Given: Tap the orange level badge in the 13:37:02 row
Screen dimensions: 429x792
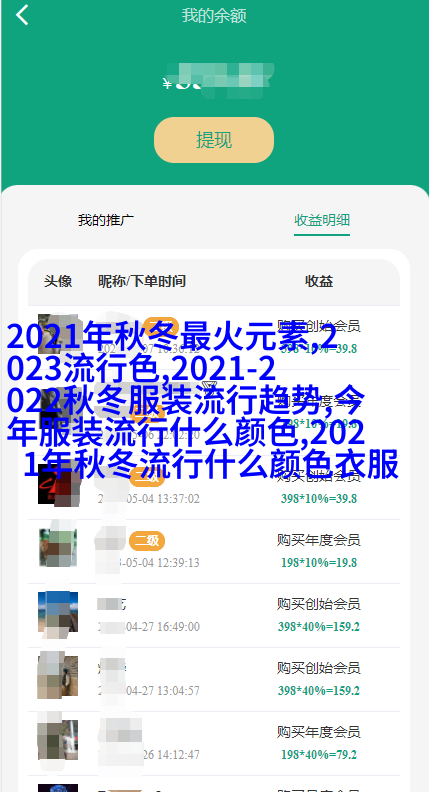Looking at the screenshot, I should click(x=147, y=478).
